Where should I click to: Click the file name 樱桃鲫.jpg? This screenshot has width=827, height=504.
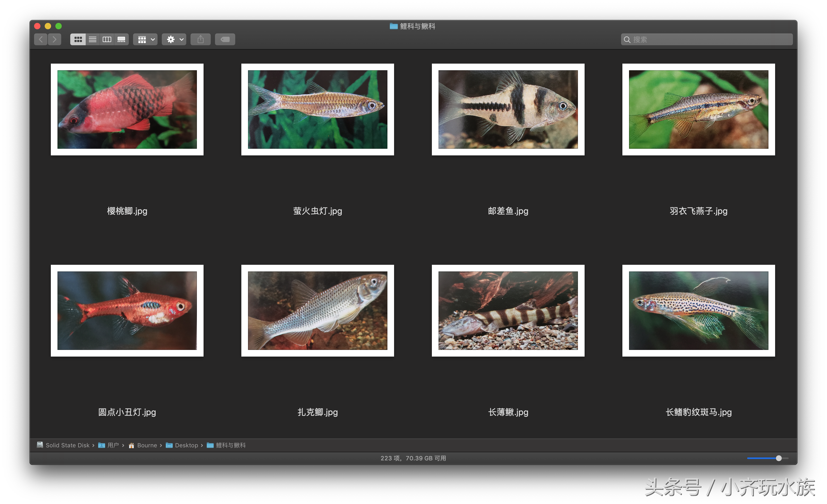tap(127, 211)
